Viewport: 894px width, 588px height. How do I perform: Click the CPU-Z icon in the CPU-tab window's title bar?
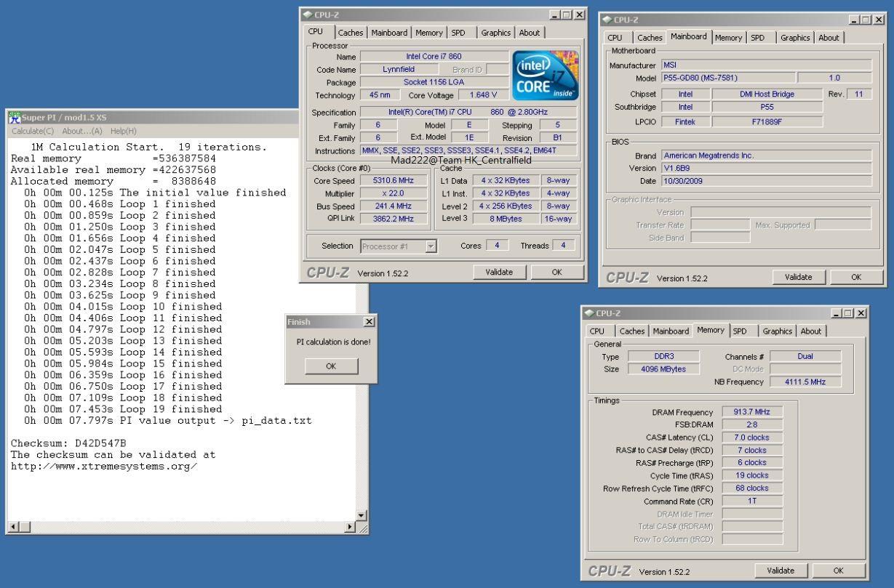point(306,15)
